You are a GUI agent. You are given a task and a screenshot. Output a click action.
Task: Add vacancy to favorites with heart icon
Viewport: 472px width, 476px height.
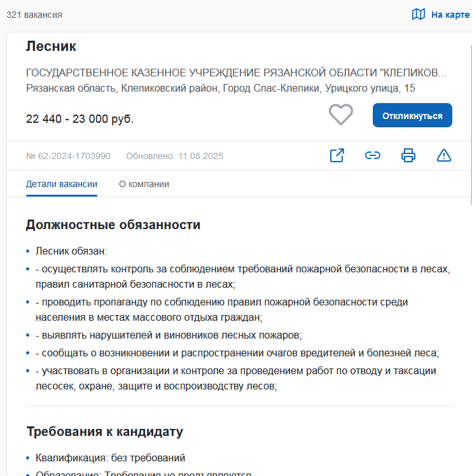tap(340, 115)
